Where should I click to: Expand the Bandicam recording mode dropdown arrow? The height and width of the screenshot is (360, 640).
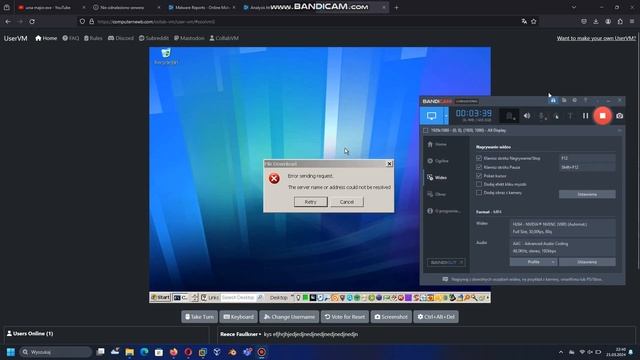point(446,116)
